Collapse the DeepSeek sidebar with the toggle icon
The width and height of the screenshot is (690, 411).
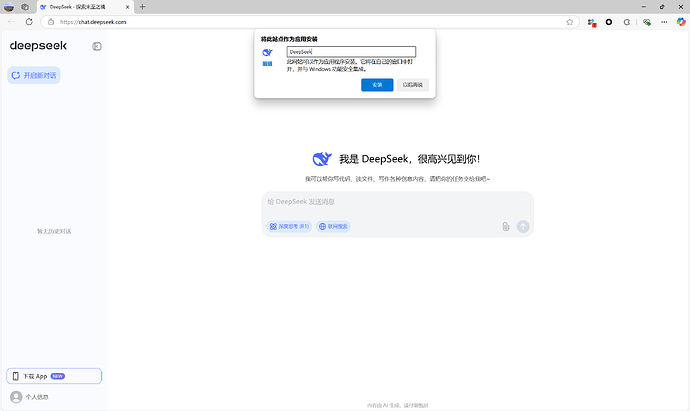(x=97, y=46)
